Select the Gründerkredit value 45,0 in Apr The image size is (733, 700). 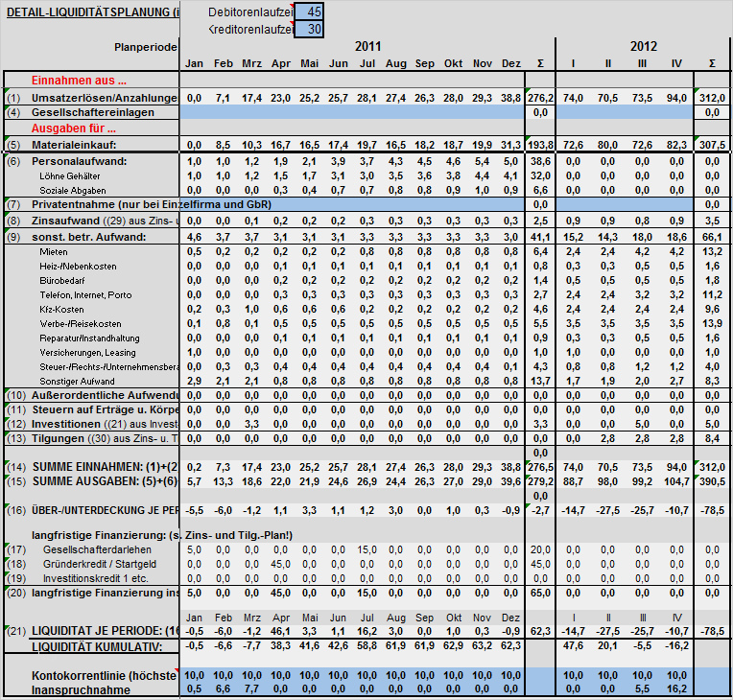pos(280,564)
